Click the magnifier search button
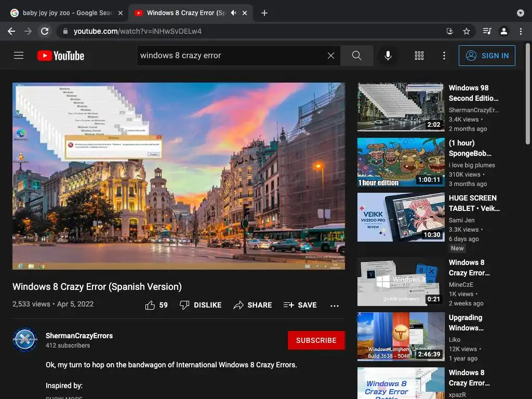Image resolution: width=532 pixels, height=399 pixels. (x=356, y=56)
